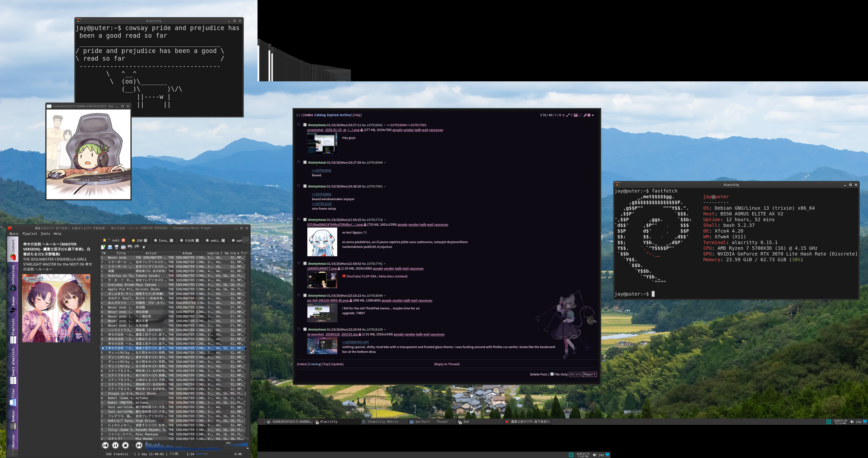Skip to the next track
868x458 pixels.
tap(139, 445)
